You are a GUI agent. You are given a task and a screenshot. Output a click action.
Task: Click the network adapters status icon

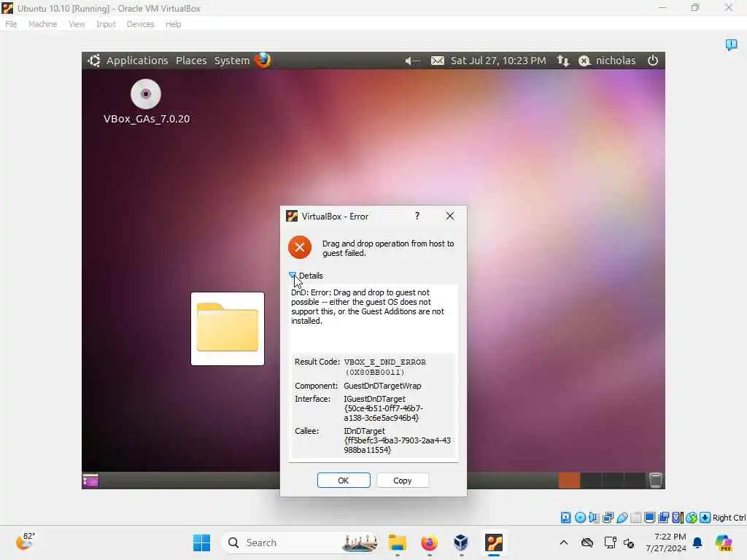608,518
